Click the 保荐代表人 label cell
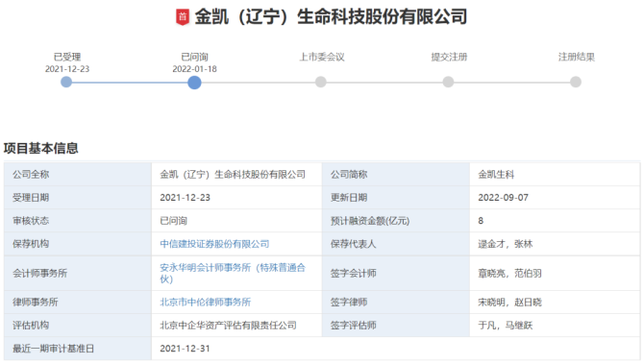This screenshot has width=644, height=364. coord(396,244)
